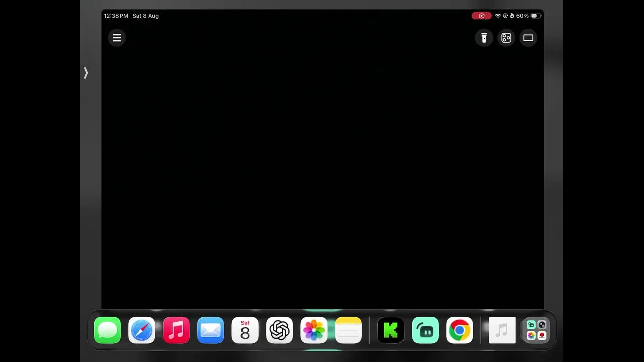
Task: Tap the battery 60% indicator
Action: pyautogui.click(x=528, y=16)
